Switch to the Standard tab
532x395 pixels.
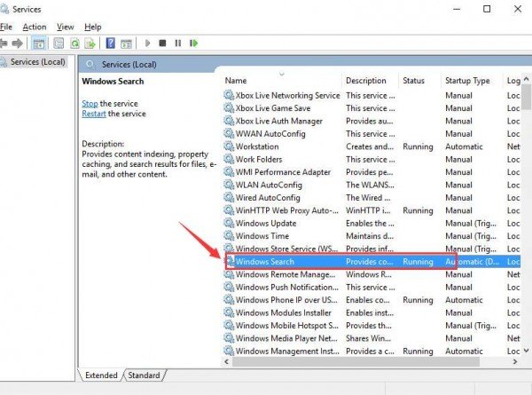[144, 375]
